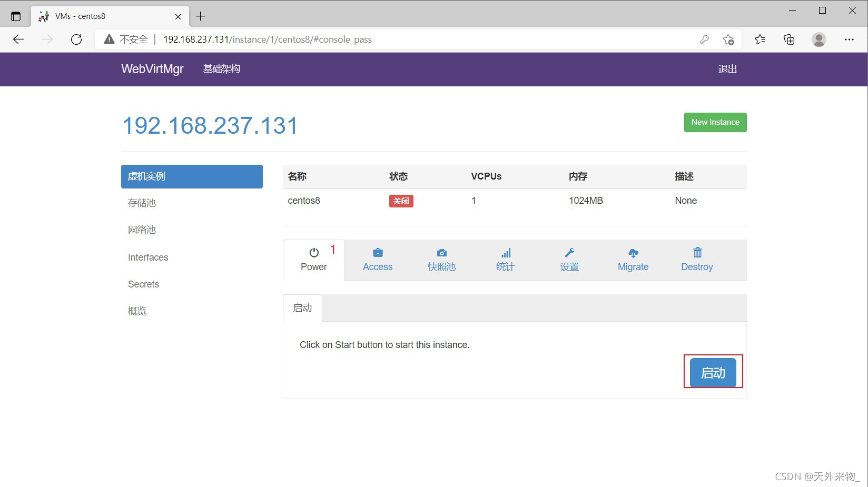Image resolution: width=868 pixels, height=487 pixels.
Task: Open the snapshot tab with camera icon
Action: coord(441,260)
